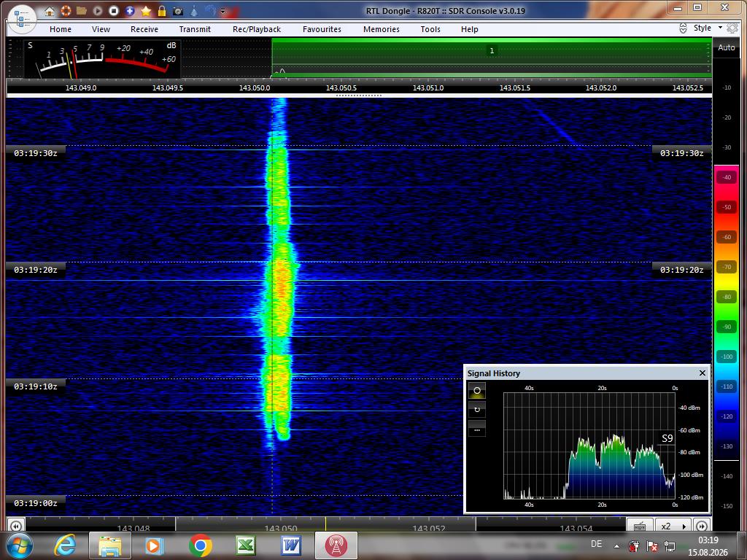Click 143.052 on the bottom frequency bar

coord(429,528)
